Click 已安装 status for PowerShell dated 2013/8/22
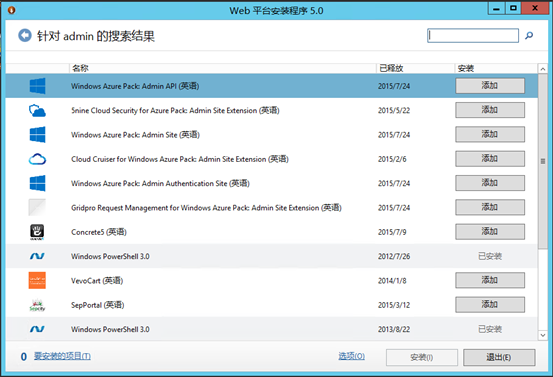The image size is (553, 377). [490, 329]
